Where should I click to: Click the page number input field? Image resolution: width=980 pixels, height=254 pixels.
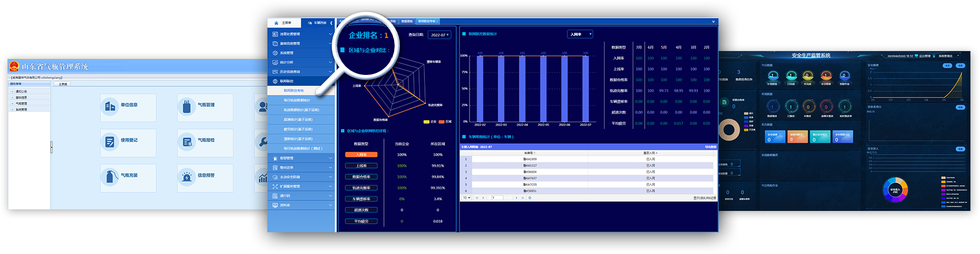pyautogui.click(x=498, y=198)
